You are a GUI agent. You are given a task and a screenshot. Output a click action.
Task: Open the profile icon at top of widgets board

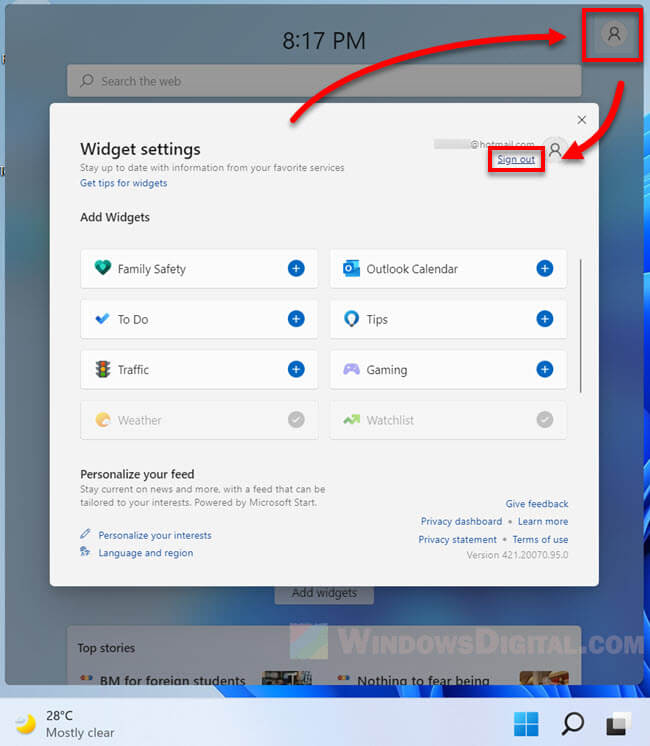614,34
